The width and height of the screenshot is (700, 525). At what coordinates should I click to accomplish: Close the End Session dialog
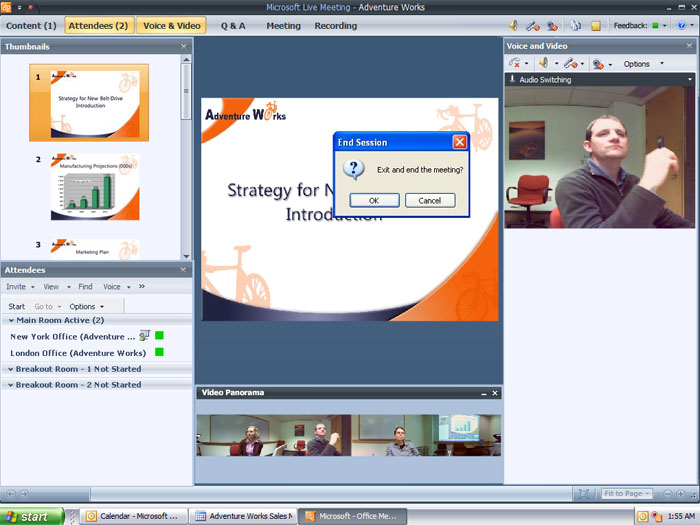coord(459,142)
